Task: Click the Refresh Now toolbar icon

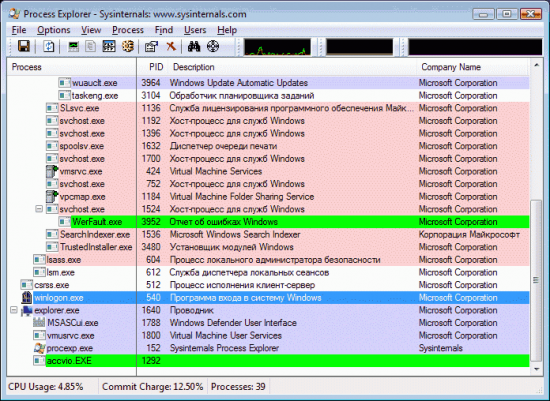Action: (48, 46)
